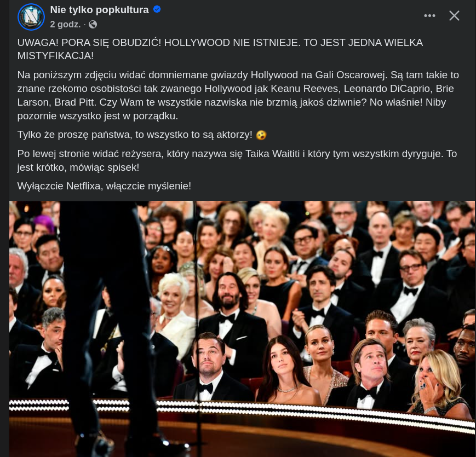Open the 2 godz. timestamp link
The image size is (476, 457).
(x=65, y=24)
